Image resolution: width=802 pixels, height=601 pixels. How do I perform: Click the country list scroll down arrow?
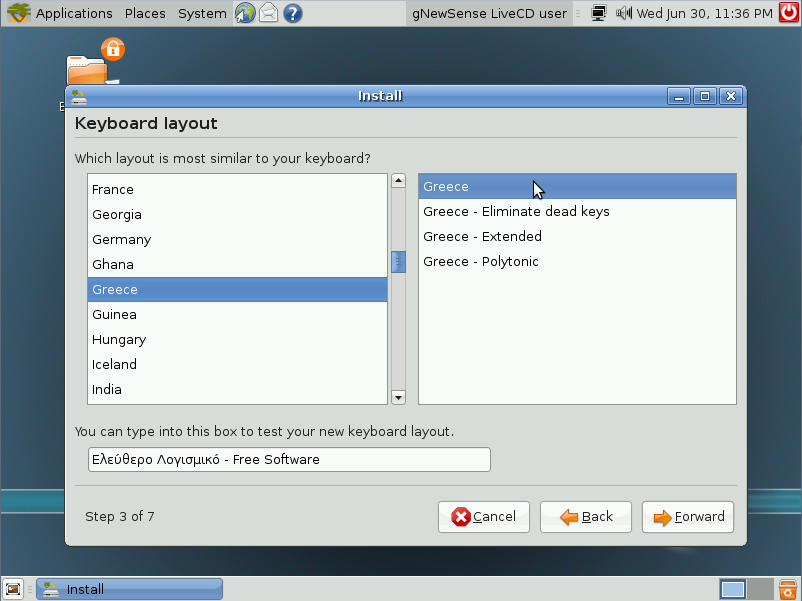[398, 397]
